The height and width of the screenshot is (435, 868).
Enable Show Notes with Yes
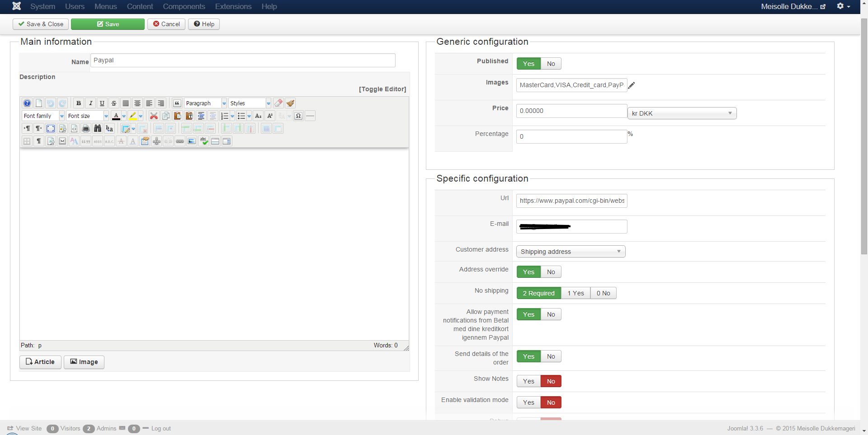528,381
